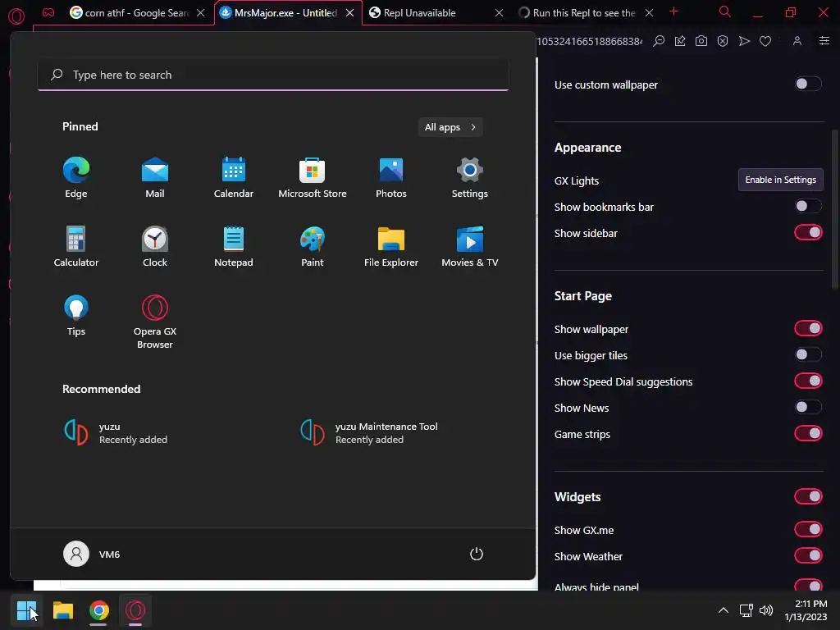Launch Notepad
The height and width of the screenshot is (630, 840).
pyautogui.click(x=234, y=246)
